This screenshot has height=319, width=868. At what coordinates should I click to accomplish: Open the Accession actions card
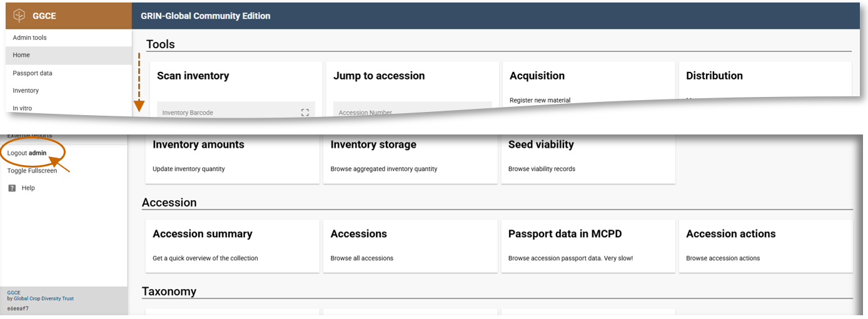(765, 245)
